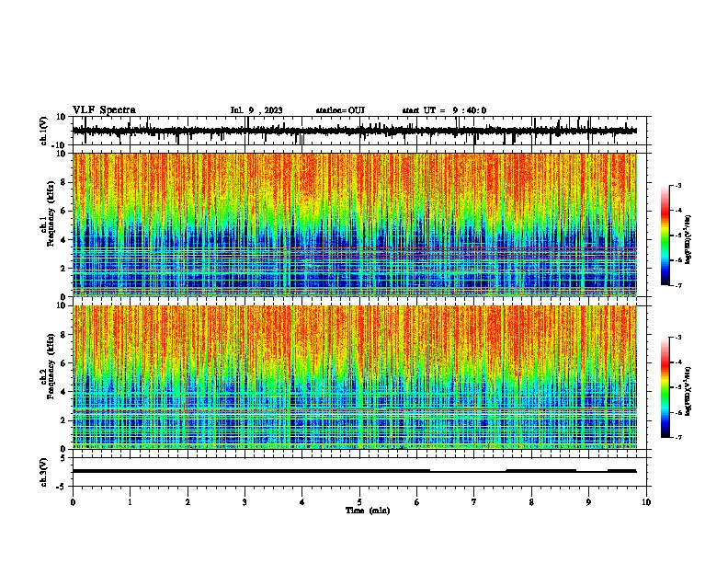Click the ch.1 "Frequency (kHz)" axis label
728x563 pixels.
pos(51,213)
